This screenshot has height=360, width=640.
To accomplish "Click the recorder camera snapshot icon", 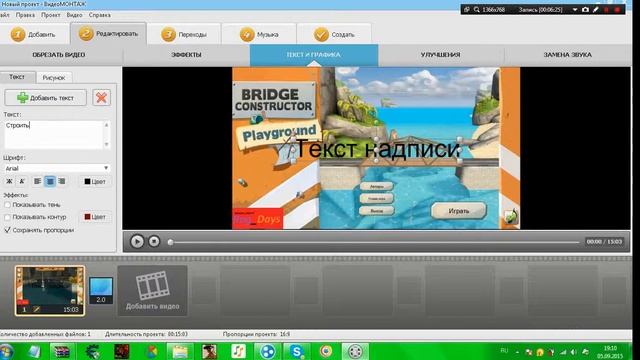I will click(x=585, y=9).
